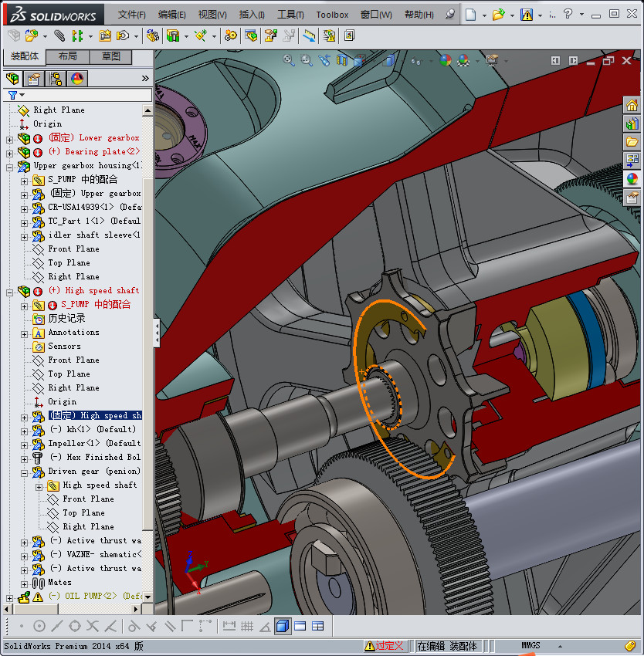Open DisplayManager tab in left panel
The width and height of the screenshot is (644, 656).
click(76, 79)
